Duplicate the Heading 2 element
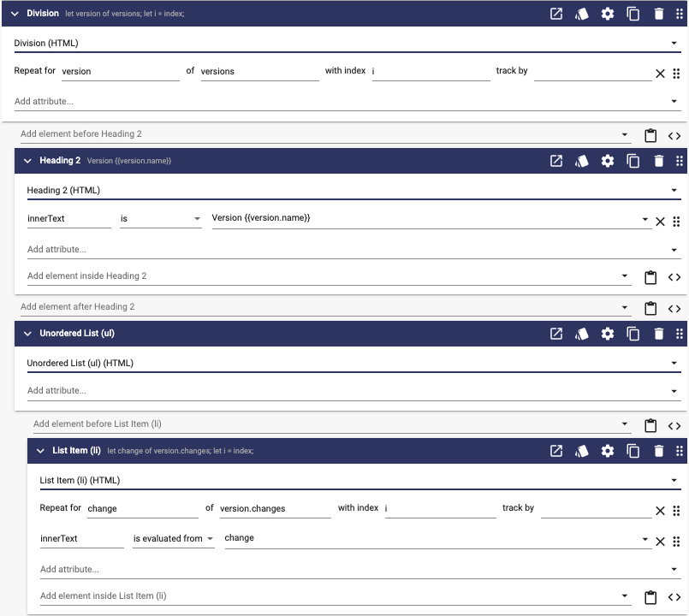 pos(633,161)
